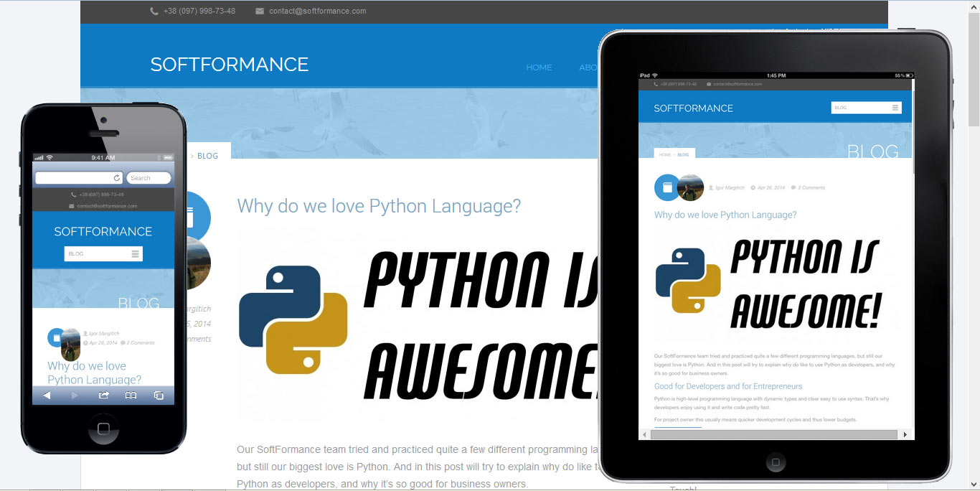This screenshot has height=491, width=980.
Task: Click the blue circular book post icon on iPad
Action: coord(667,187)
